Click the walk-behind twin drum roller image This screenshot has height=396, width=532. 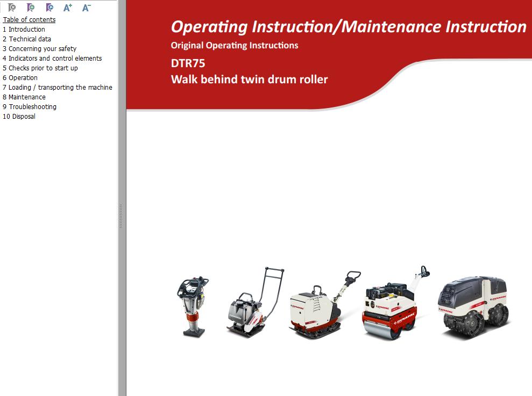click(x=396, y=303)
